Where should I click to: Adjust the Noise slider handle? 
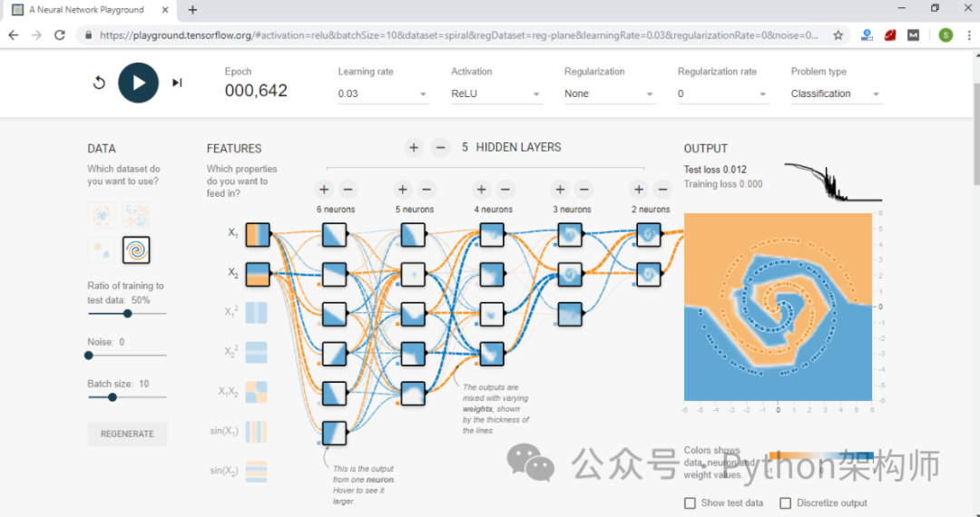point(89,356)
